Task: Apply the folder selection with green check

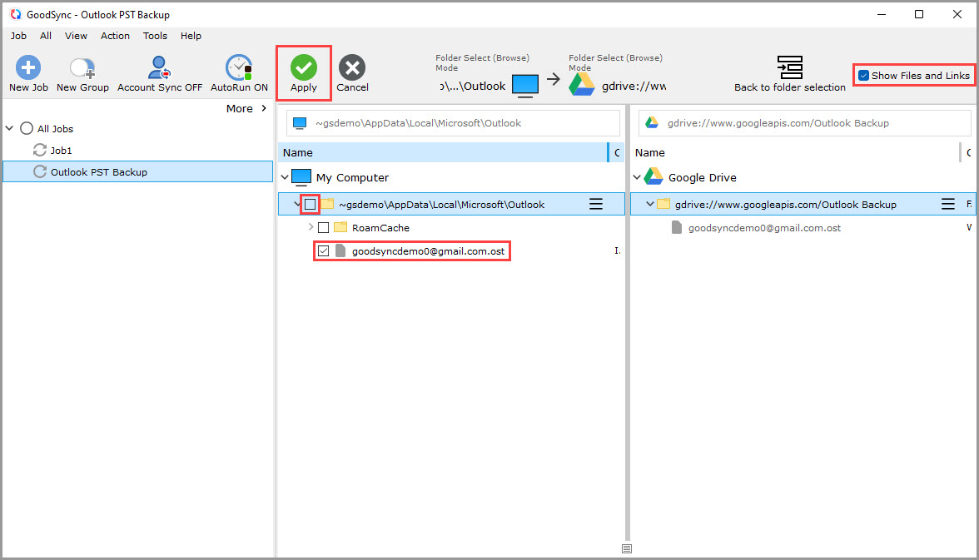Action: coord(303,67)
